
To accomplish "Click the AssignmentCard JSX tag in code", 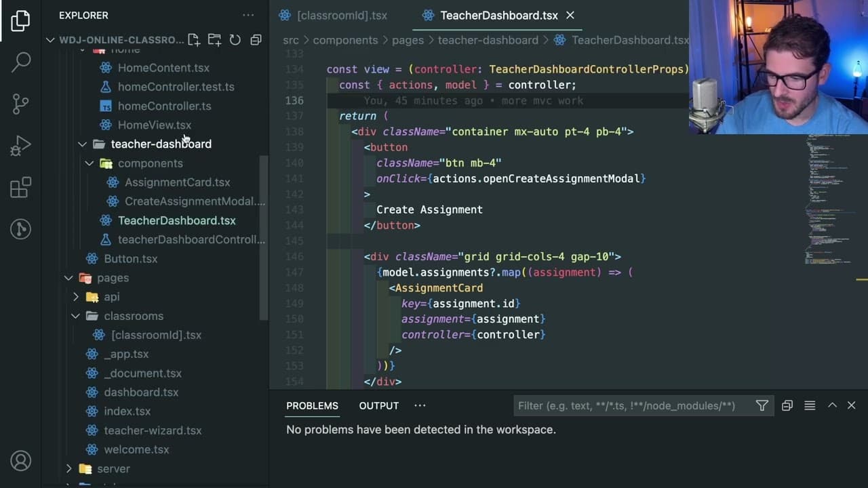I will click(x=439, y=288).
